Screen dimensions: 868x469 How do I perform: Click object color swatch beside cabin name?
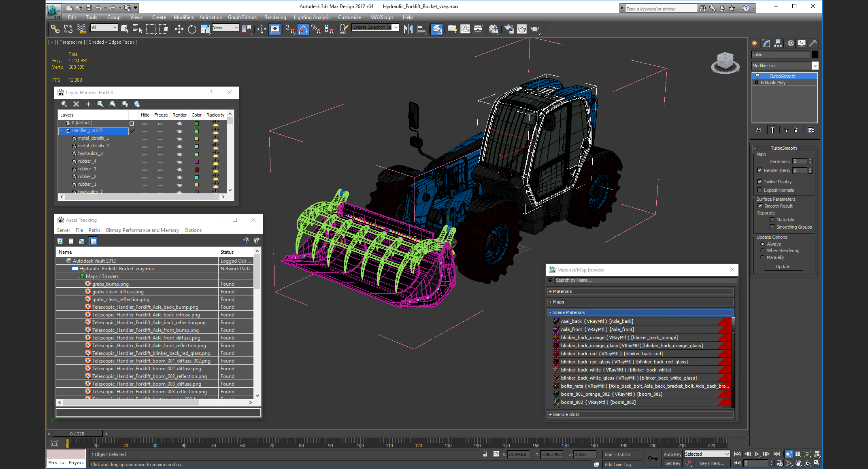point(815,55)
